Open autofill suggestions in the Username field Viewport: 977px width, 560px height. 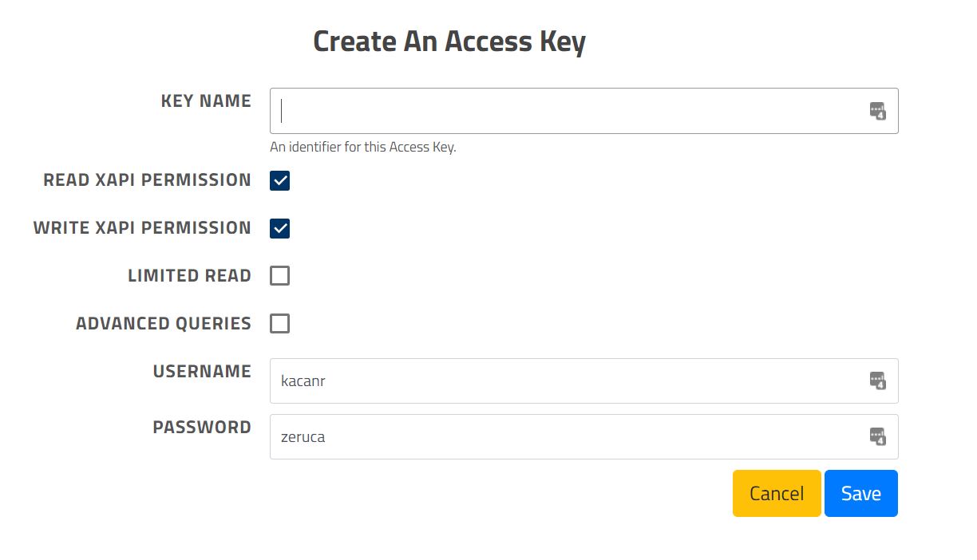tap(877, 381)
